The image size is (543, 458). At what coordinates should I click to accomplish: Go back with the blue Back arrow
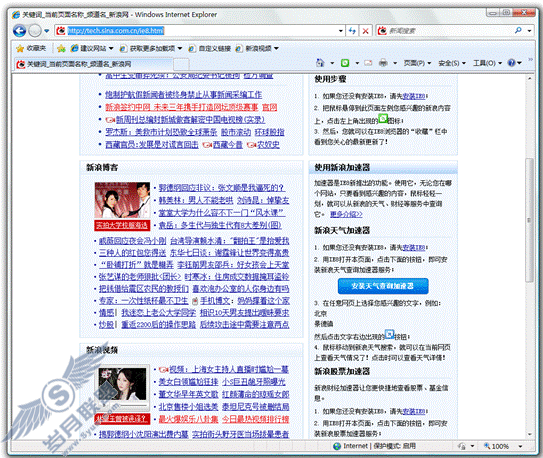coord(19,31)
